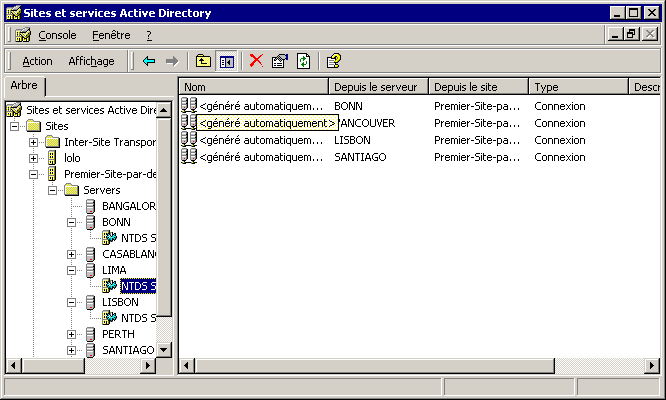This screenshot has width=666, height=400.
Task: Open the Affichage menu
Action: coord(91,61)
